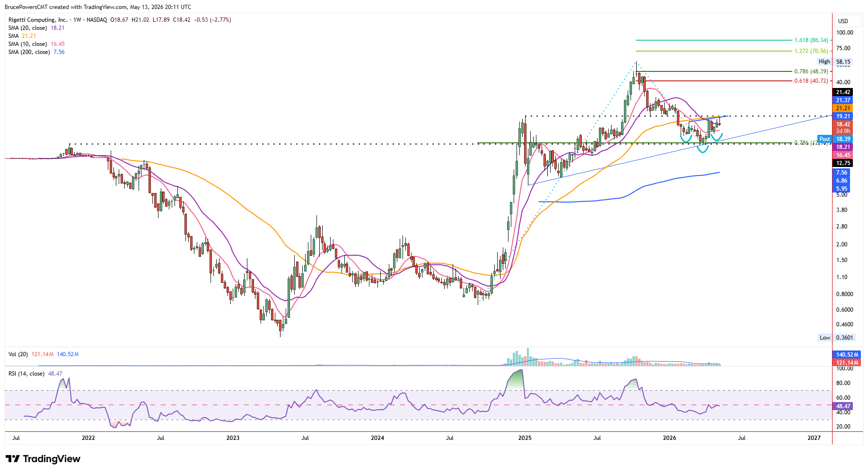Image resolution: width=868 pixels, height=473 pixels.
Task: Click the 2024 time axis label
Action: (377, 438)
